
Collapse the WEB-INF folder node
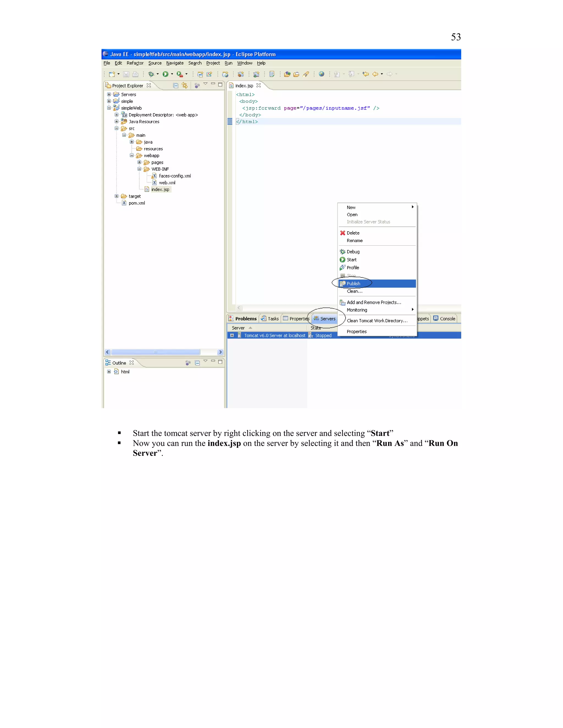[139, 169]
